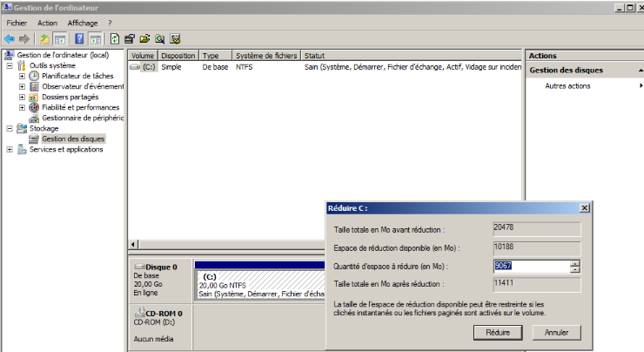Click the Back arrow toolbar icon

point(9,38)
